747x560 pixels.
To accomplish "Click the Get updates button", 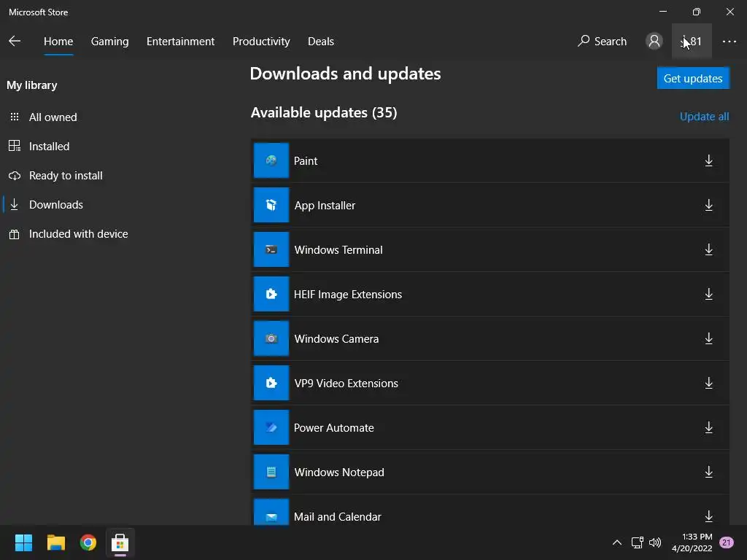I will pos(693,78).
